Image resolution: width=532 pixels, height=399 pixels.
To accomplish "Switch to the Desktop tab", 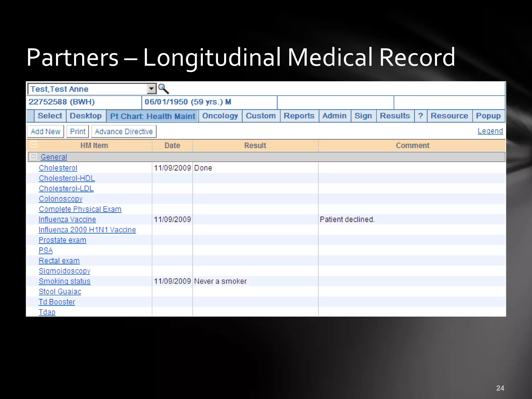I will coord(86,116).
